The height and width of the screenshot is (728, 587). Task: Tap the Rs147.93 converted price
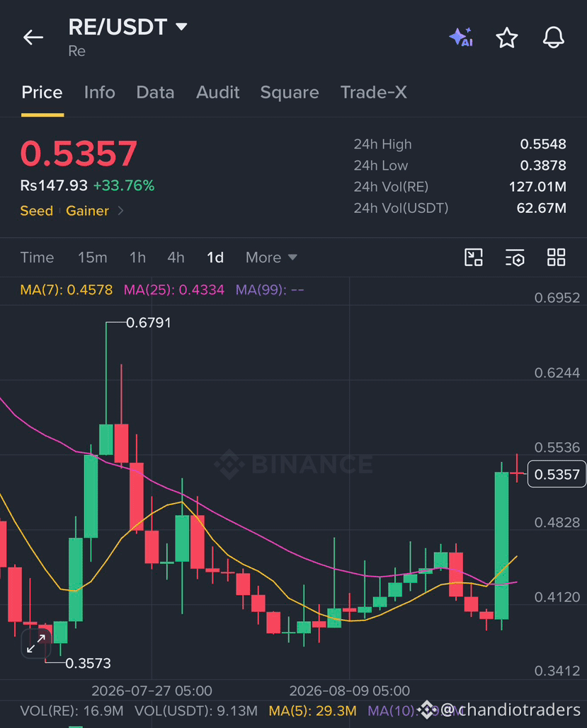coord(54,185)
